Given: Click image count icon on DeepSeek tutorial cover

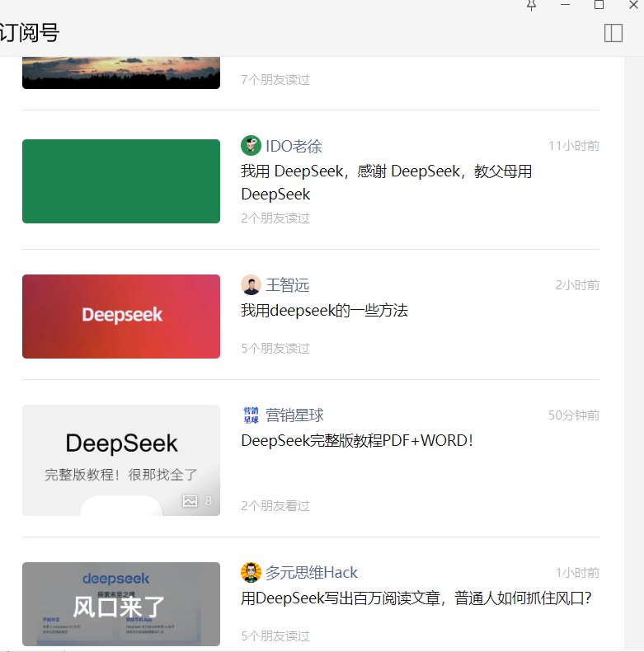Looking at the screenshot, I should click(190, 500).
